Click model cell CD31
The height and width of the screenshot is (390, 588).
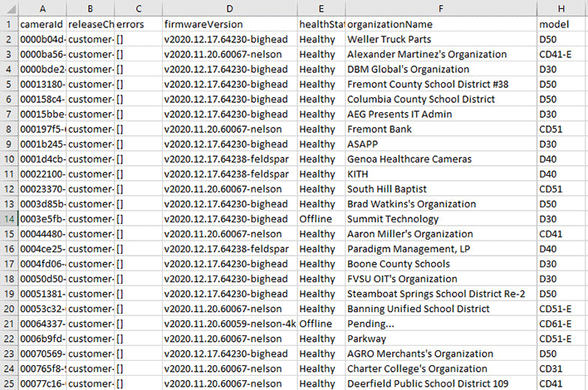(561, 369)
